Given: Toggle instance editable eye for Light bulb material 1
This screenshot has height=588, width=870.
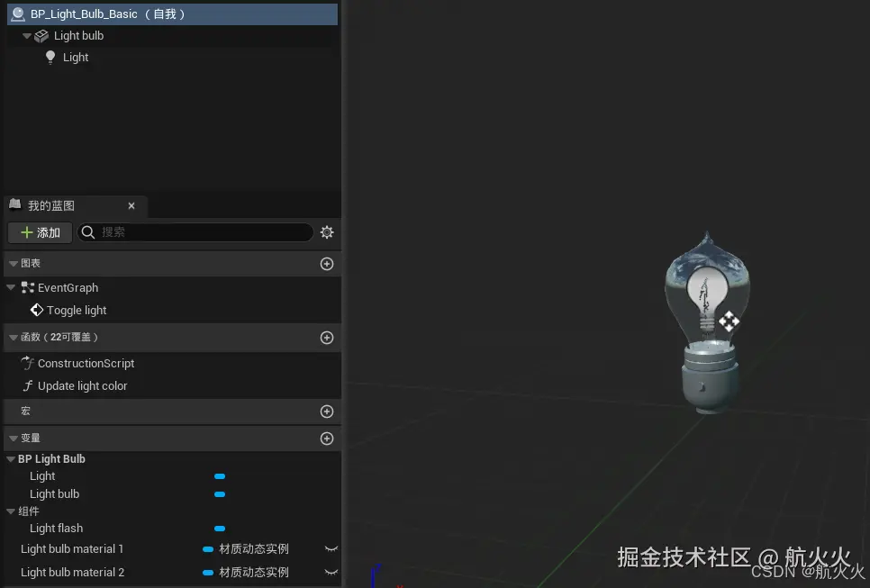Looking at the screenshot, I should coord(330,548).
